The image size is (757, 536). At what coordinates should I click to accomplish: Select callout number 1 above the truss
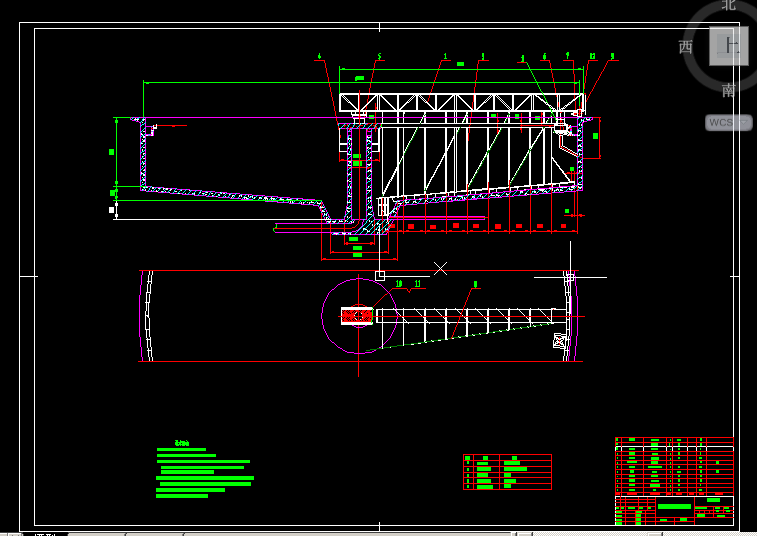coord(445,56)
